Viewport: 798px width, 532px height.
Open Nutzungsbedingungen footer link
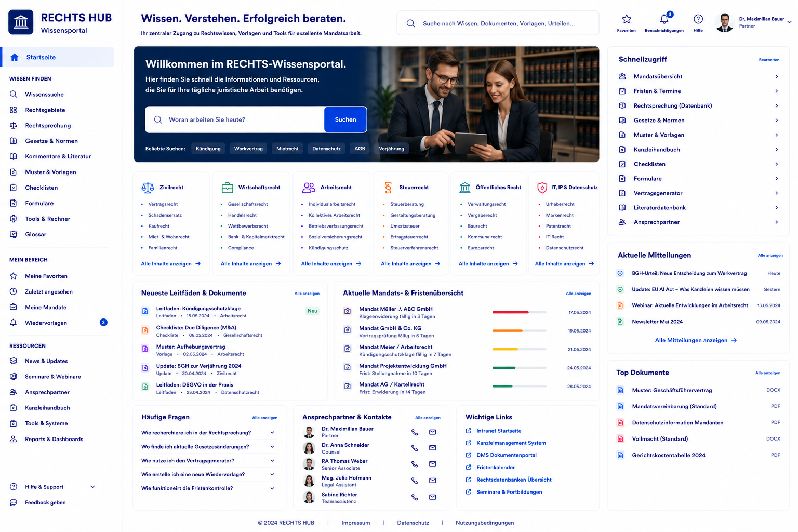(x=485, y=523)
